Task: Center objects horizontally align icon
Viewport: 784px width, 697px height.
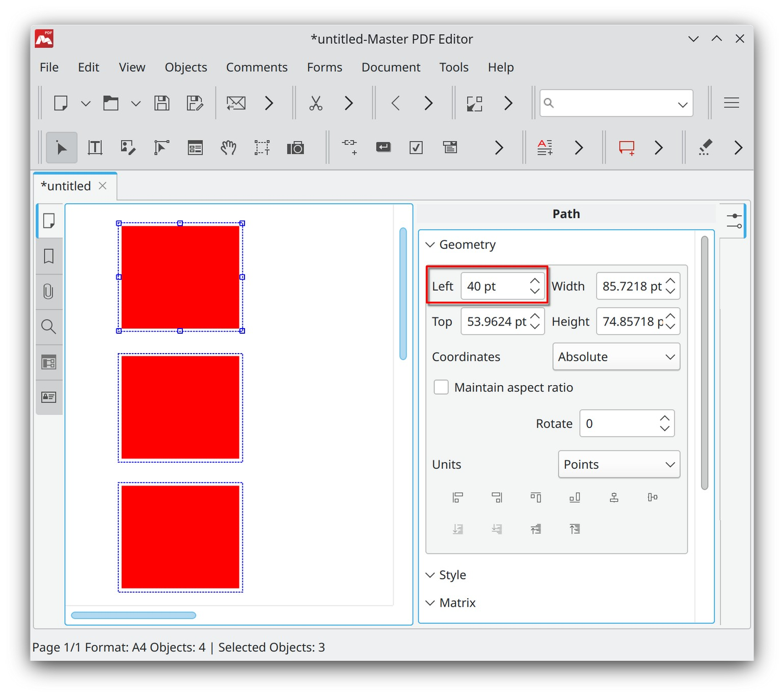Action: pyautogui.click(x=614, y=497)
